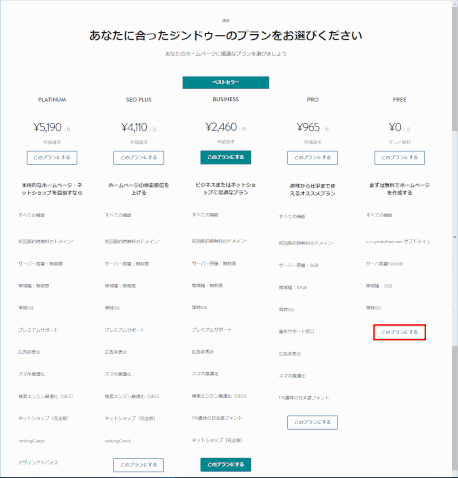Screen dimensions: 458x478
Task: Click rankingCoach in the SEO PLUS column
Action: (x=118, y=441)
